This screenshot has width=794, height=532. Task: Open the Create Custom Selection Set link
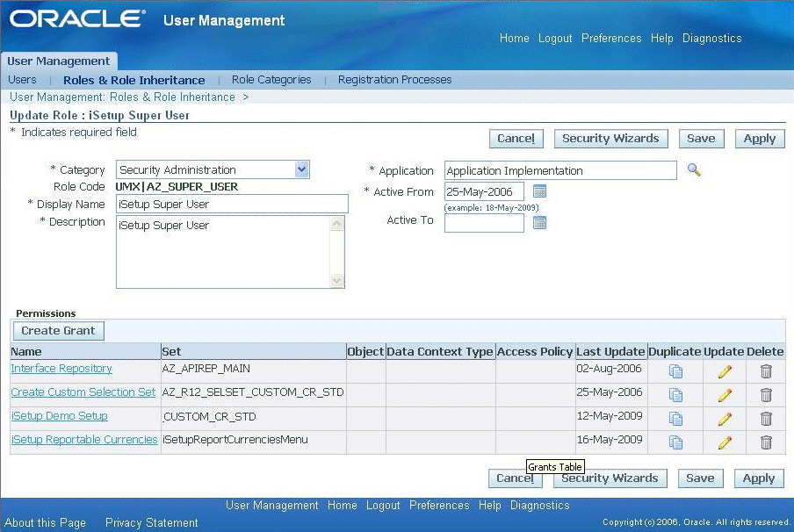[83, 392]
